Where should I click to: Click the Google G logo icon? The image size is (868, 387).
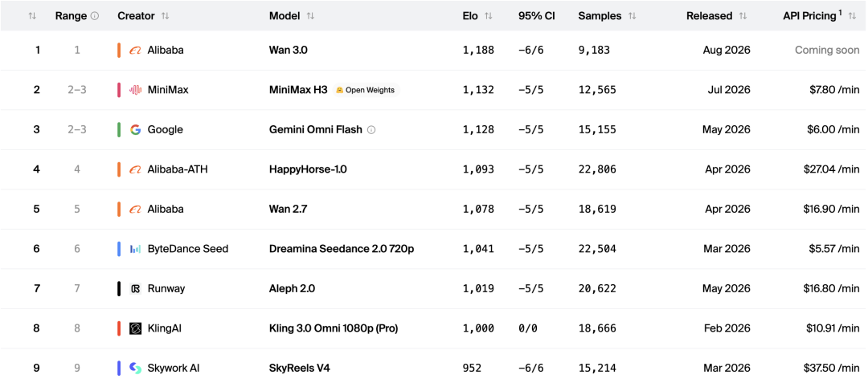pos(135,130)
